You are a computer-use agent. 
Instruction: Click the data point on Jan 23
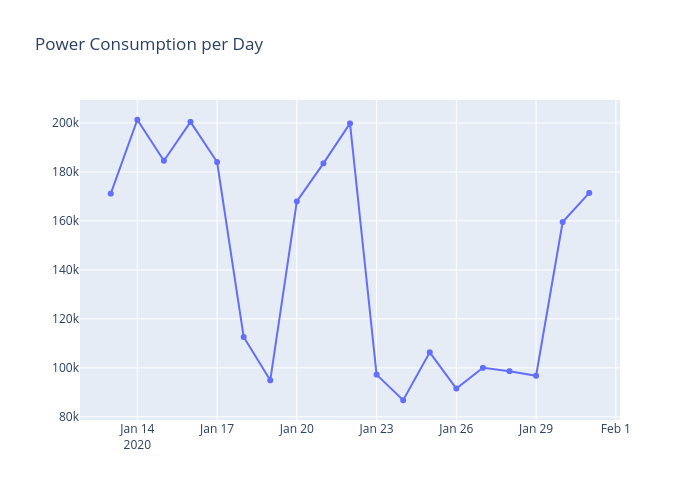(x=376, y=374)
